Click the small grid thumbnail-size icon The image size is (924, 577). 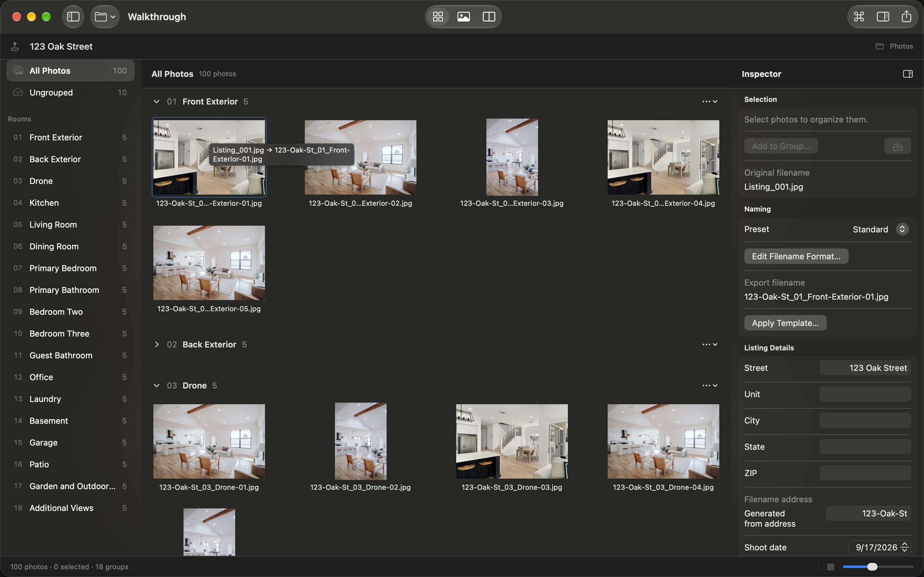click(831, 567)
